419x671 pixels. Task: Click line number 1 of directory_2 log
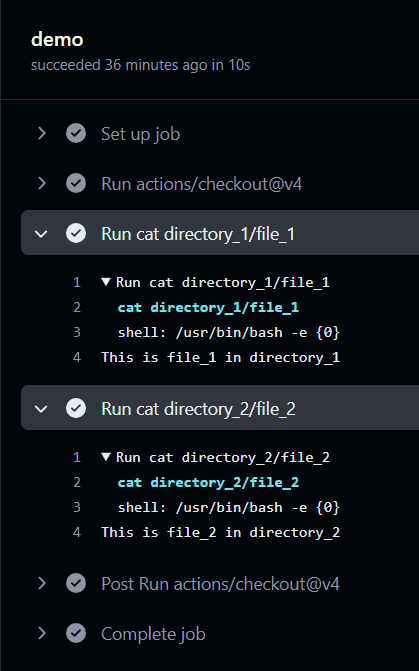tap(77, 457)
